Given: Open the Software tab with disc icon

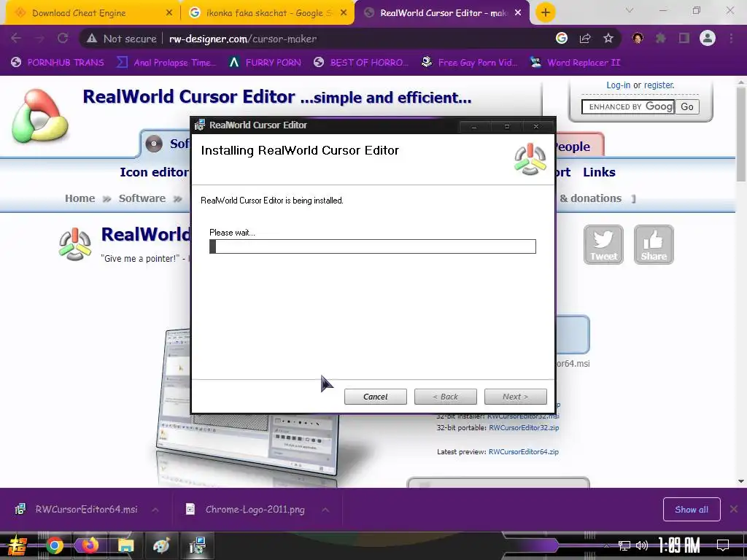Looking at the screenshot, I should point(167,144).
